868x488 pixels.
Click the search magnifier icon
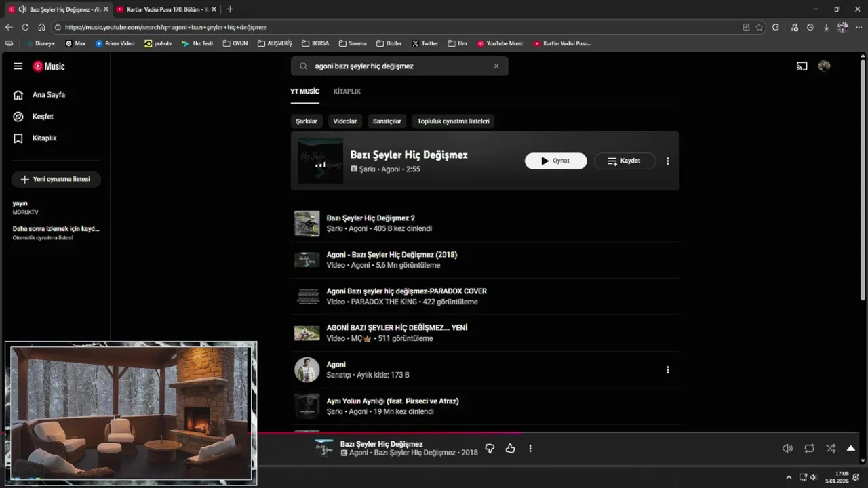[302, 66]
